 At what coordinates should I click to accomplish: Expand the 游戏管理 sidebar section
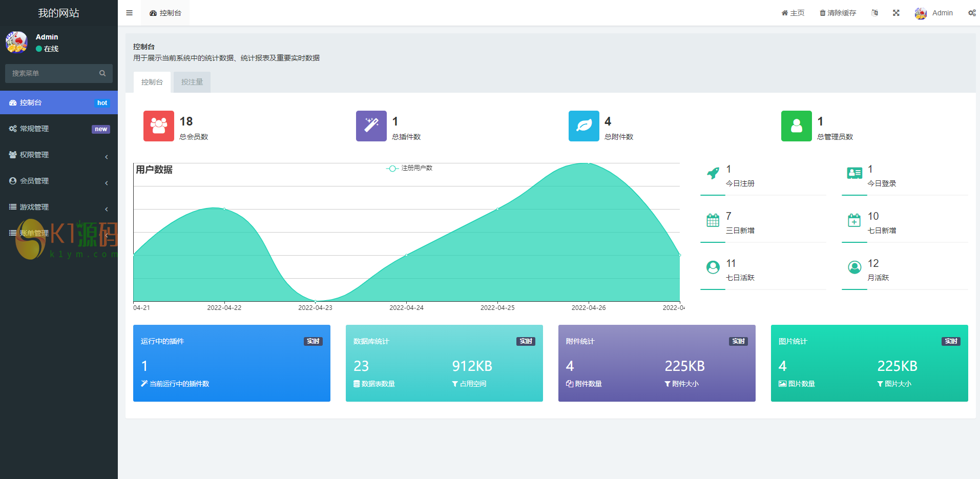click(58, 207)
